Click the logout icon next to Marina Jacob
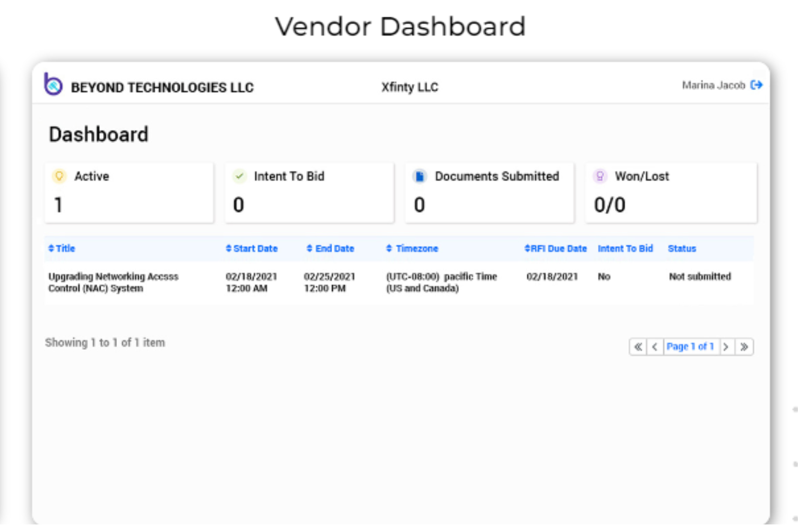Screen dimensions: 798x532 pos(758,85)
